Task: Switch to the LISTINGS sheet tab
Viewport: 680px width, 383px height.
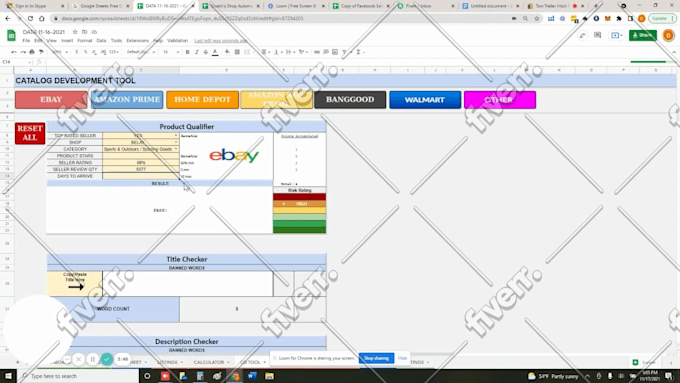Action: [170, 362]
